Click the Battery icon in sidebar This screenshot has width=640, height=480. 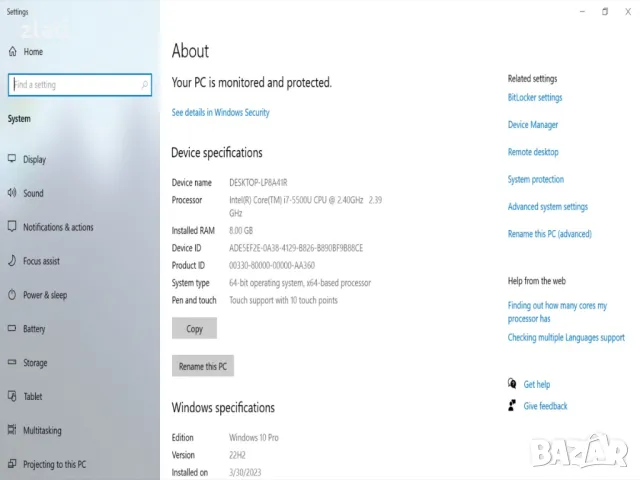click(12, 328)
